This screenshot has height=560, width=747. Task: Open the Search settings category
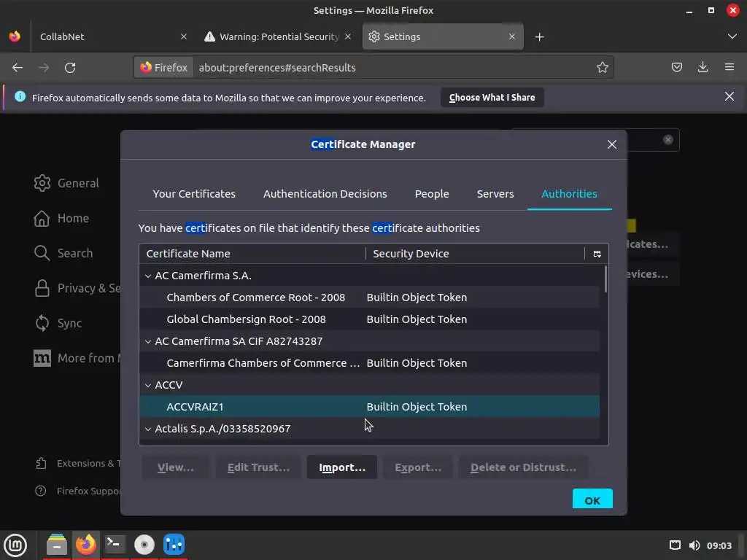click(63, 253)
